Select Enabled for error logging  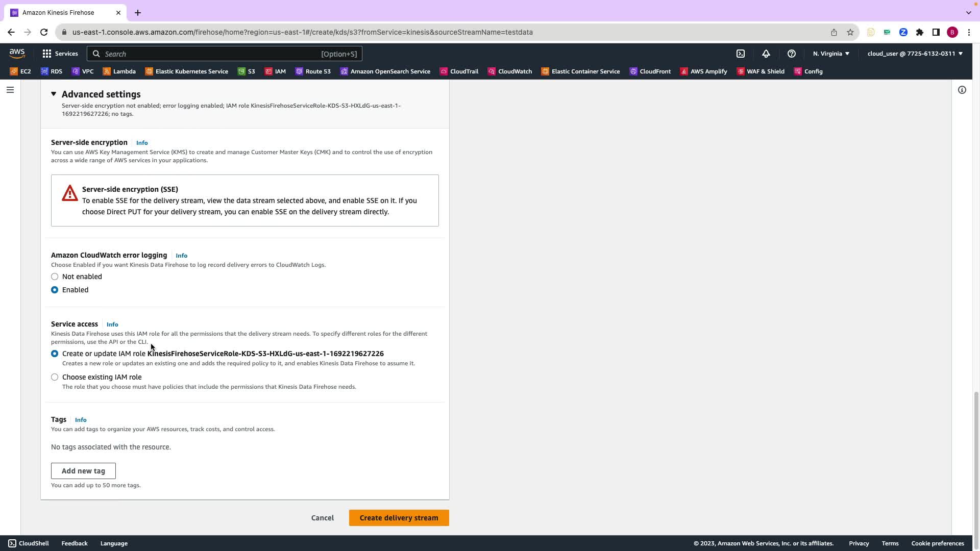pyautogui.click(x=55, y=290)
